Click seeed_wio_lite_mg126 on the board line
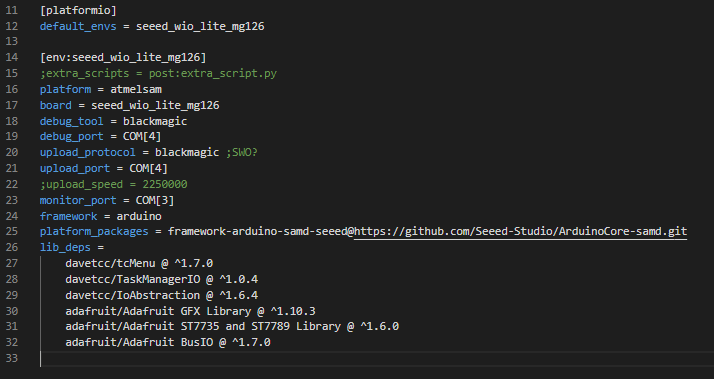This screenshot has width=714, height=379. (155, 105)
